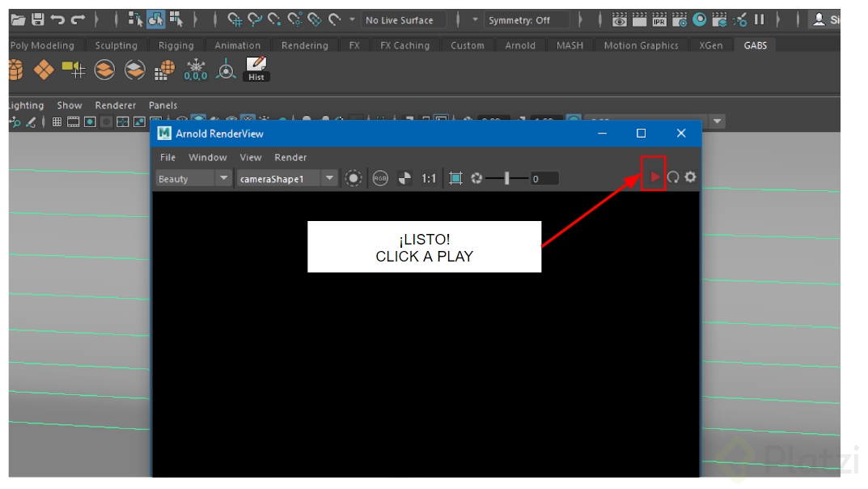Switch to select by component type mode
Viewport: 868px width, 489px height.
(x=176, y=20)
